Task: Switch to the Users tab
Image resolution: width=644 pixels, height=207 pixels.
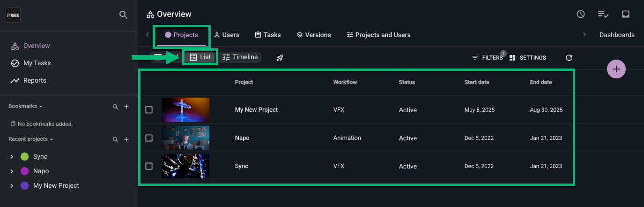Action: (x=227, y=35)
